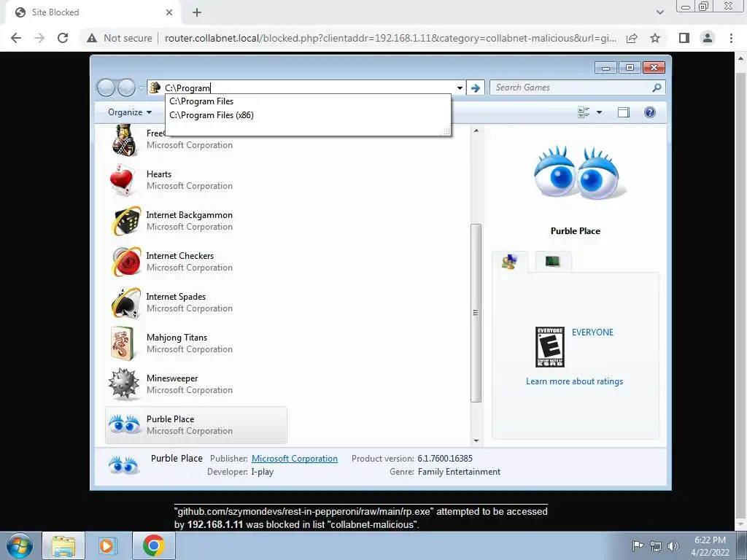Viewport: 747px width, 560px height.
Task: Launch Windows Media Player from taskbar
Action: (107, 545)
